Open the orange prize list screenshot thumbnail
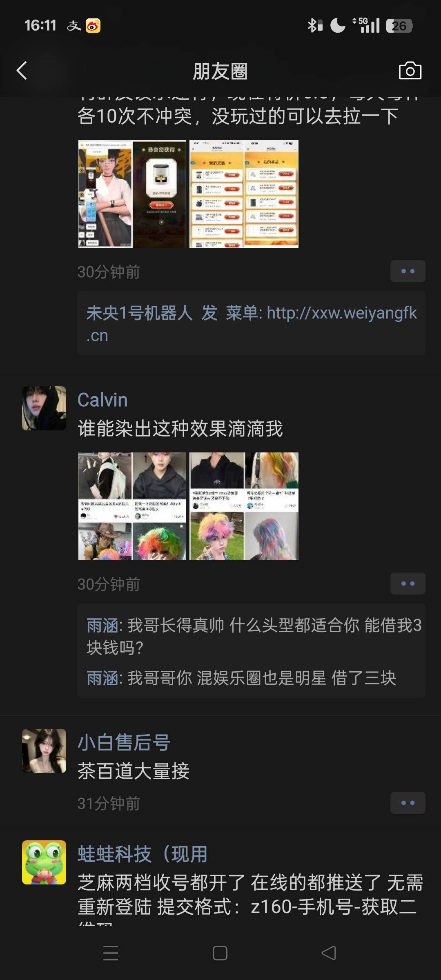Image resolution: width=441 pixels, height=980 pixels. click(244, 194)
